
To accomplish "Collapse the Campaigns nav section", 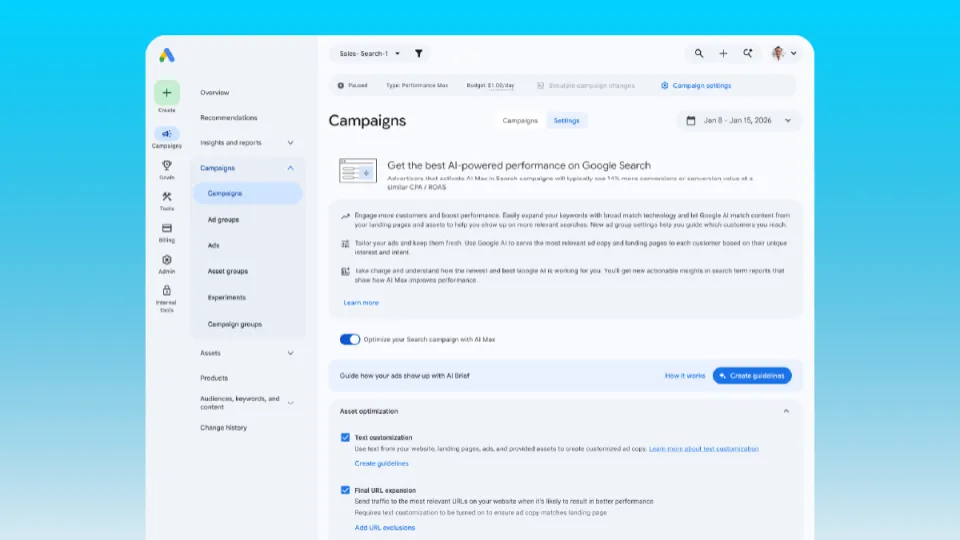I will (x=291, y=168).
